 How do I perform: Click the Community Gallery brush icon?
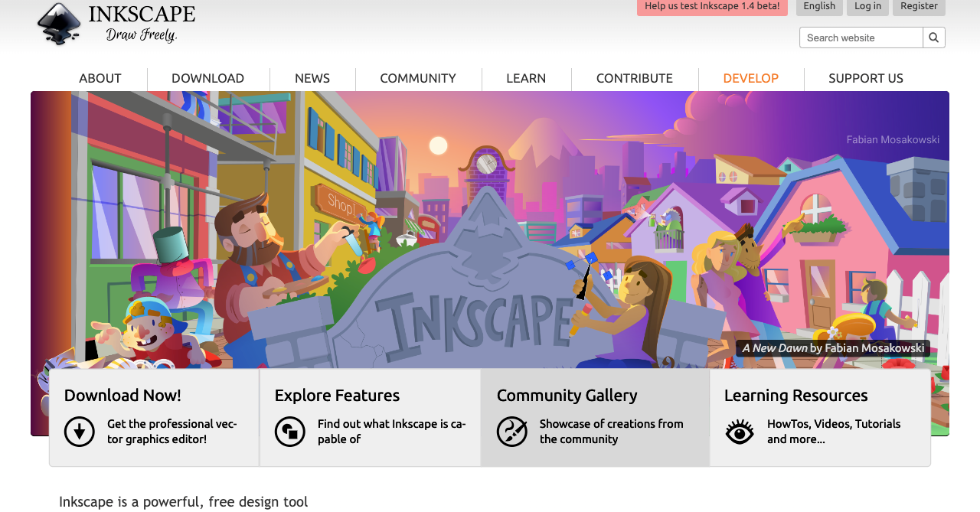tap(512, 432)
